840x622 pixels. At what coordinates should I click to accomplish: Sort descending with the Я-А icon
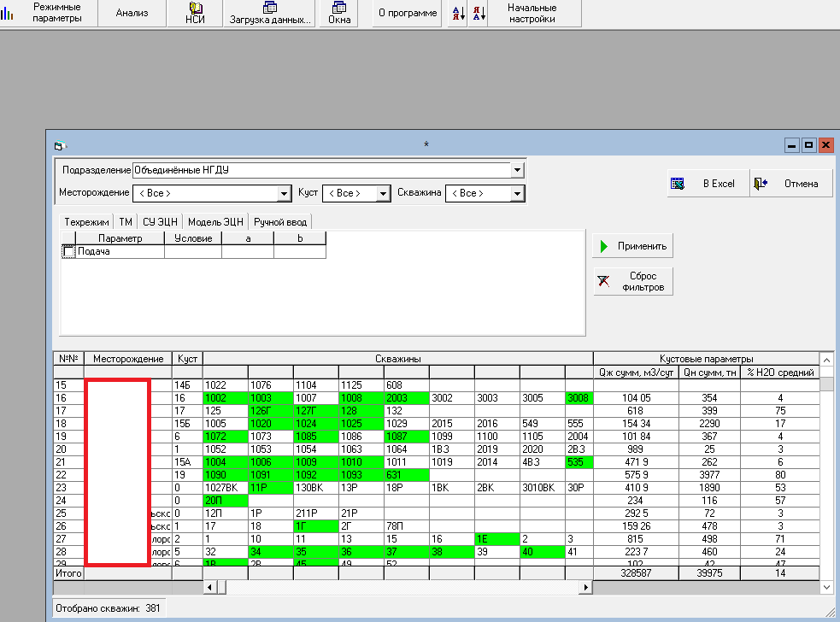coord(479,13)
